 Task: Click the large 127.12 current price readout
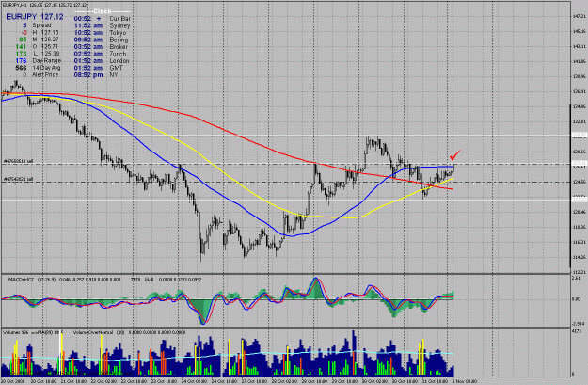point(52,17)
